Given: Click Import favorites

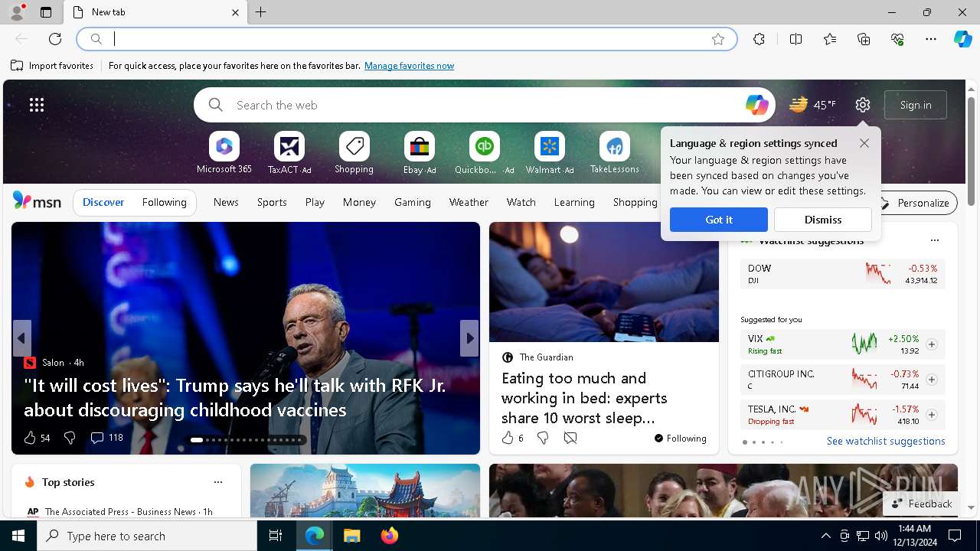Looking at the screenshot, I should [52, 66].
